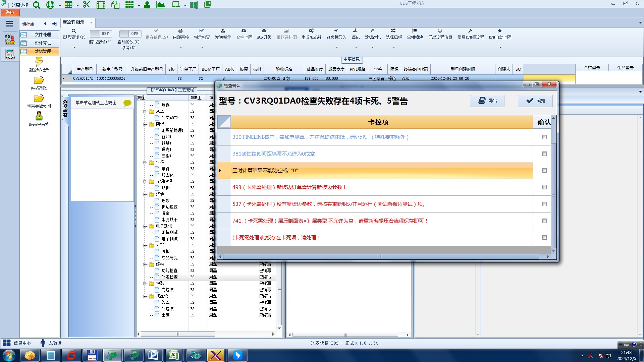The image size is (644, 362).
Task: Collapse the 阻焊1 tree folder
Action: pyautogui.click(x=145, y=124)
